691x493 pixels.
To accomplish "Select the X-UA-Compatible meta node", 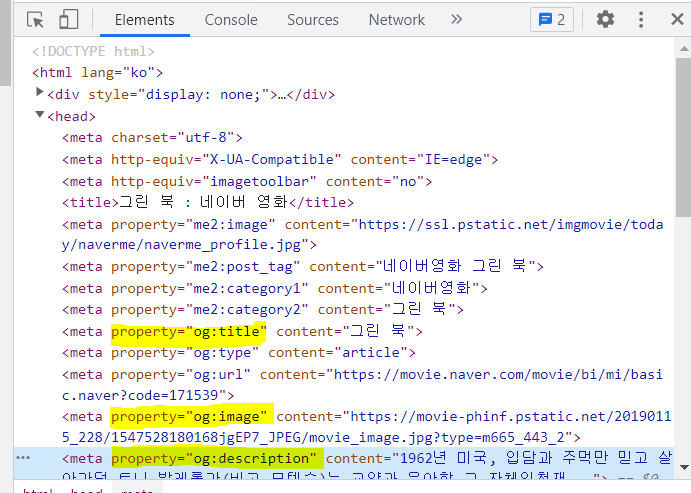I will (x=280, y=159).
